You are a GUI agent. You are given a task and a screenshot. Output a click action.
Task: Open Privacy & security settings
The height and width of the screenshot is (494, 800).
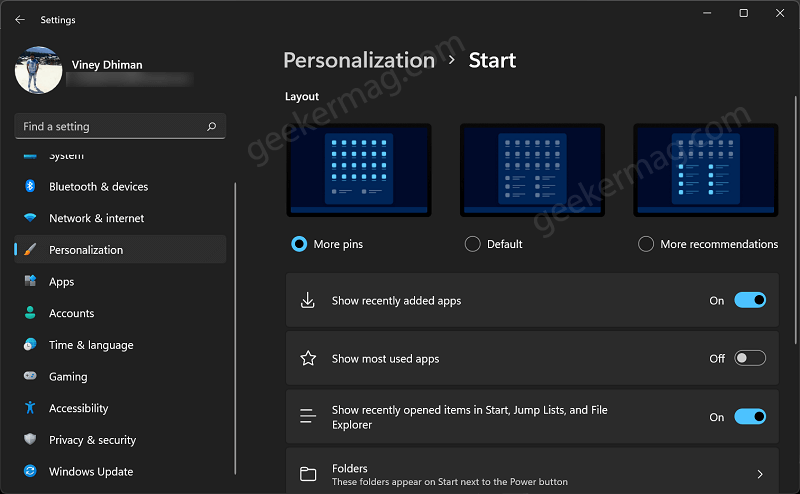[x=120, y=439]
